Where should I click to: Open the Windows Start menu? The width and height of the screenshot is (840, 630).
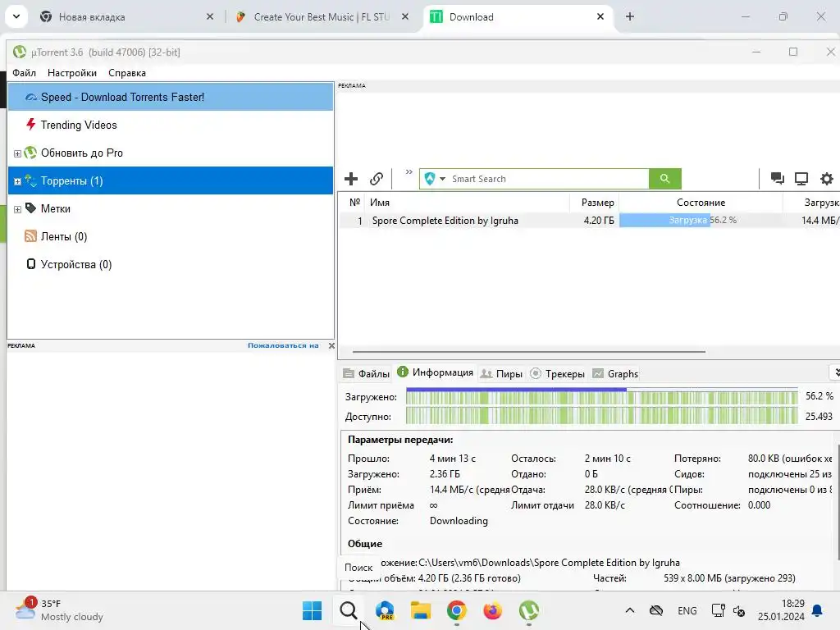pos(313,610)
